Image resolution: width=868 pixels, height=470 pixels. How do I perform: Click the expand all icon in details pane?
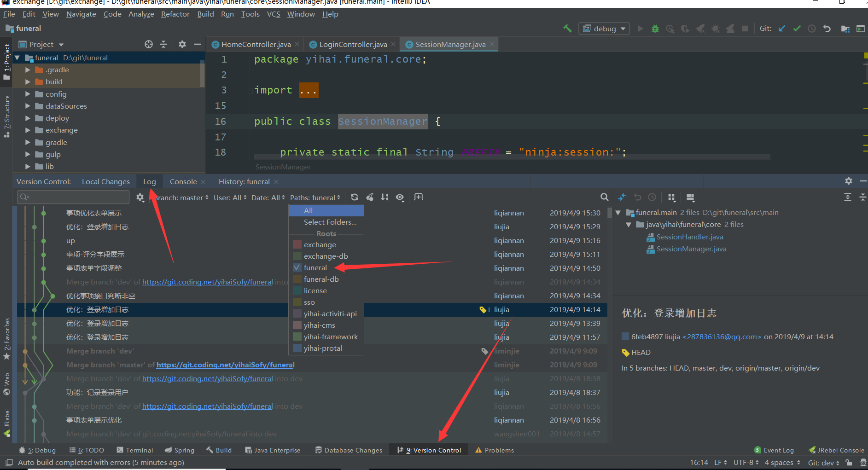pos(848,197)
